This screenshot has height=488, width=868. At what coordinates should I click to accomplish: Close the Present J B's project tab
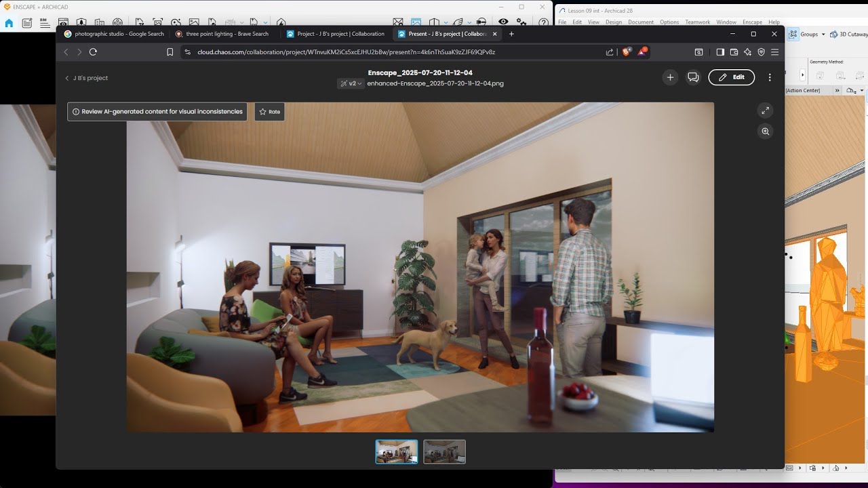[494, 34]
